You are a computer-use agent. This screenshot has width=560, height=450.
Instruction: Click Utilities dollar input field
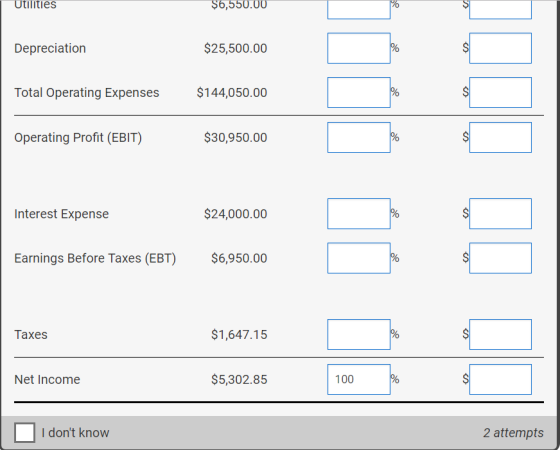pos(500,9)
